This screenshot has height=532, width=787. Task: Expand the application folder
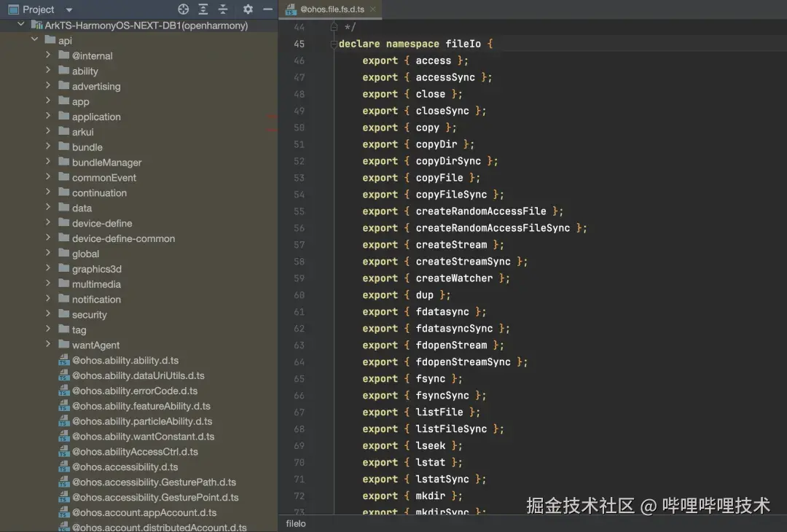click(x=48, y=115)
